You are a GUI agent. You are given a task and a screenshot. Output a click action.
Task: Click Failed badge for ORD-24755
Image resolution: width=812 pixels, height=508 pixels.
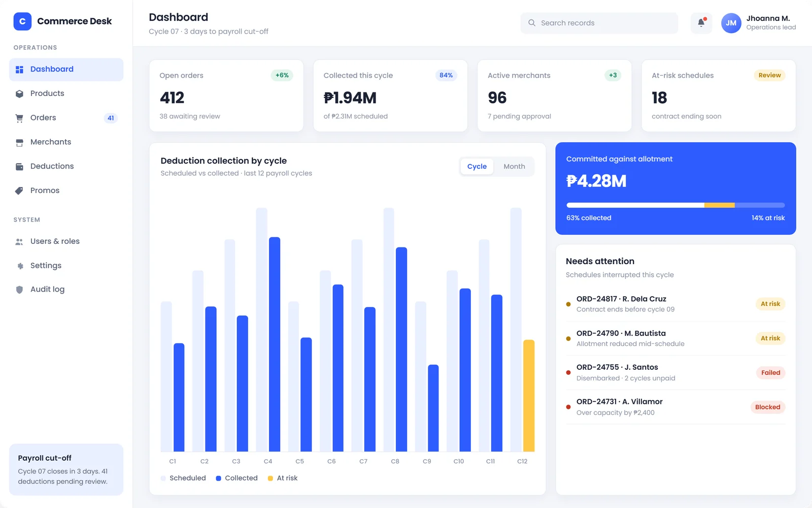tap(770, 373)
